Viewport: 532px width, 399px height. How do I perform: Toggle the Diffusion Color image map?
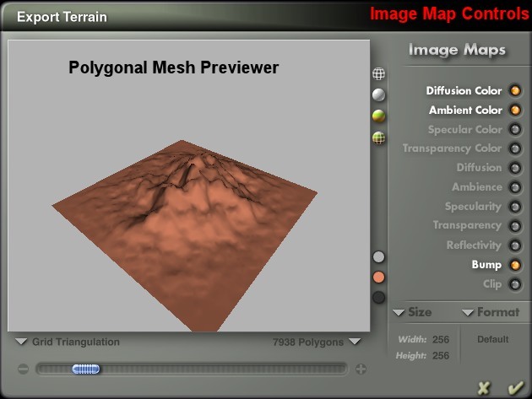514,91
